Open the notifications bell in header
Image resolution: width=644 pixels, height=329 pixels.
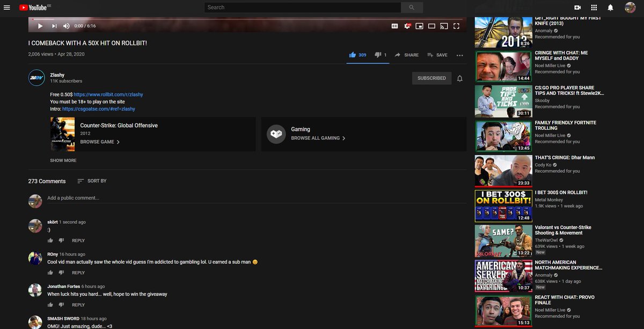tap(610, 8)
